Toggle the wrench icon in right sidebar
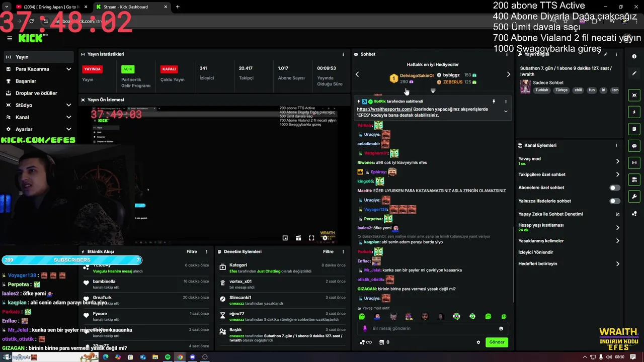The width and height of the screenshot is (644, 362). (634, 197)
